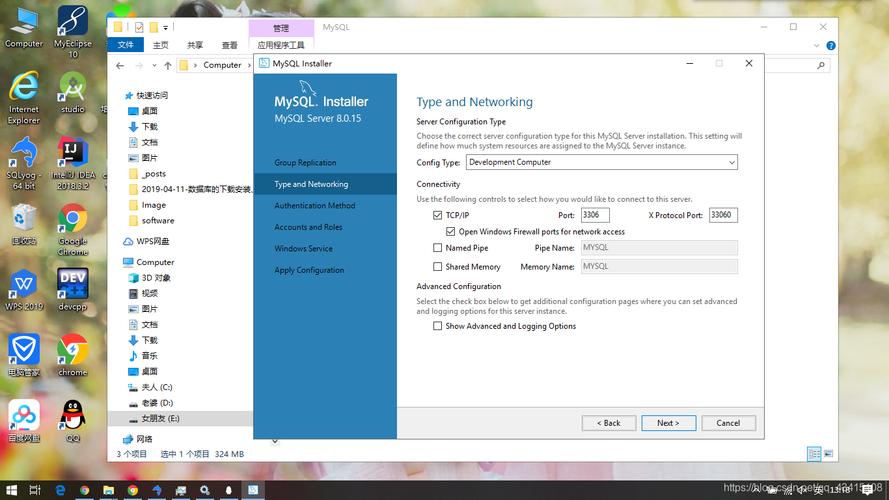Switch to MySQL Installer taskbar item
Viewport: 889px width, 500px height.
click(253, 490)
